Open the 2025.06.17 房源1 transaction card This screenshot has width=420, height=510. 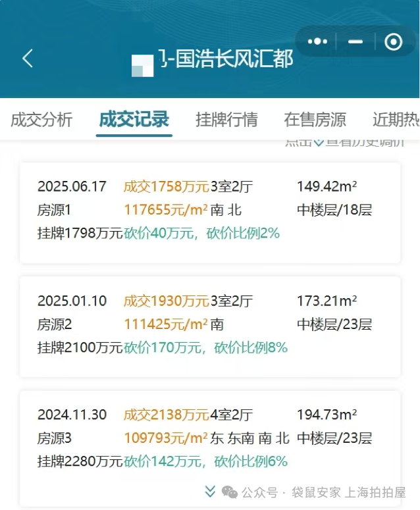coord(210,211)
